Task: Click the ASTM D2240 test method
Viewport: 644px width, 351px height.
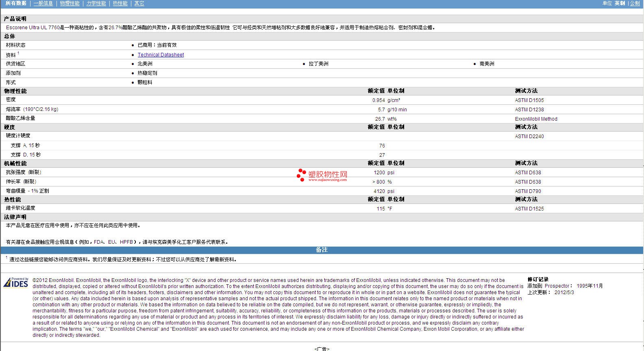Action: click(x=529, y=136)
